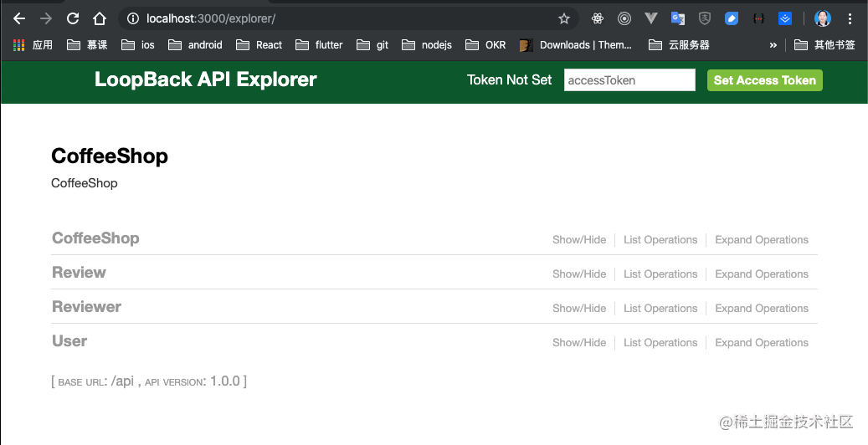
Task: Open React Developer Tools extension icon
Action: (x=598, y=18)
